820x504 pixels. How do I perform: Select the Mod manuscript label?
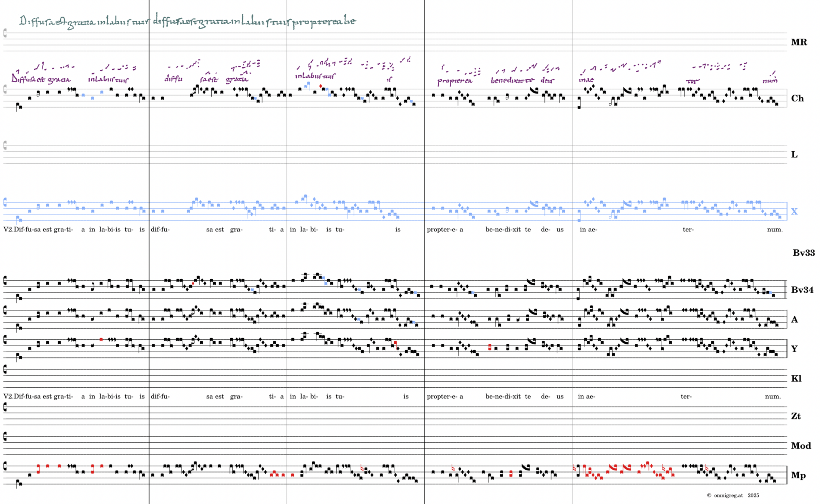[x=800, y=446]
